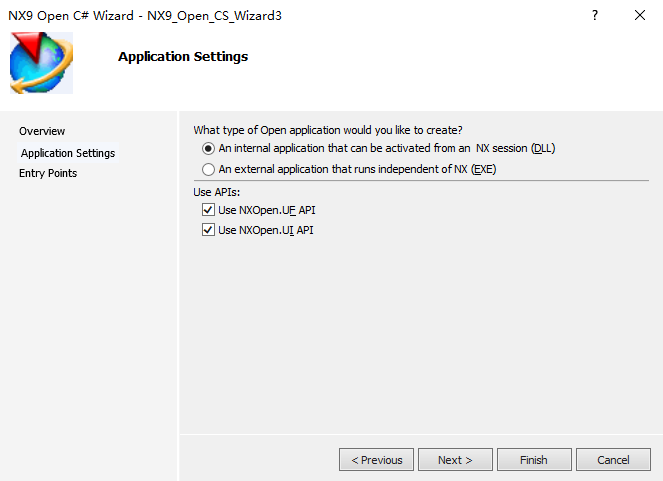Click the Previous button
The width and height of the screenshot is (663, 481).
point(377,460)
